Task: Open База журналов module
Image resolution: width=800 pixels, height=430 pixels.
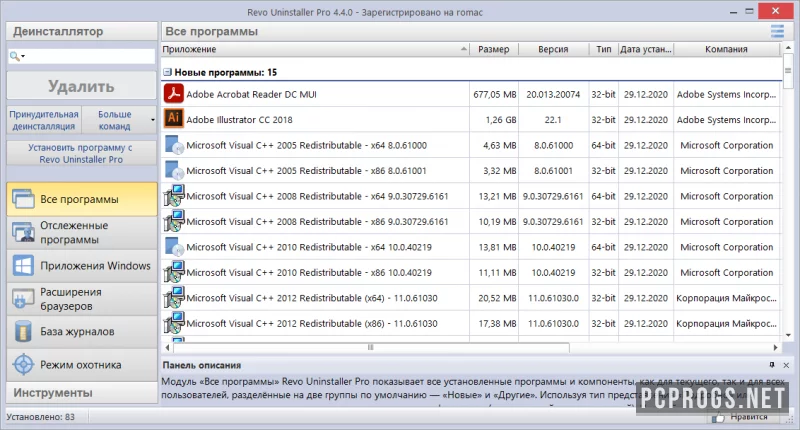Action: [x=82, y=332]
